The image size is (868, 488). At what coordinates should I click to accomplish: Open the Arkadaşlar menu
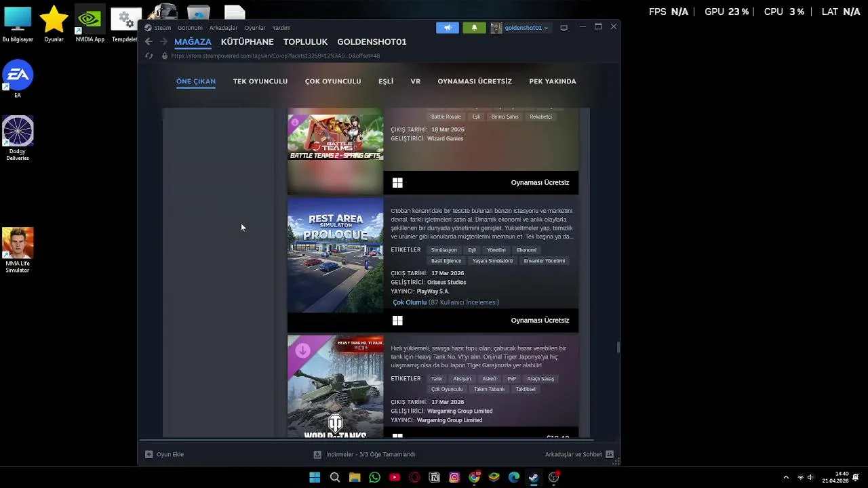coord(224,28)
